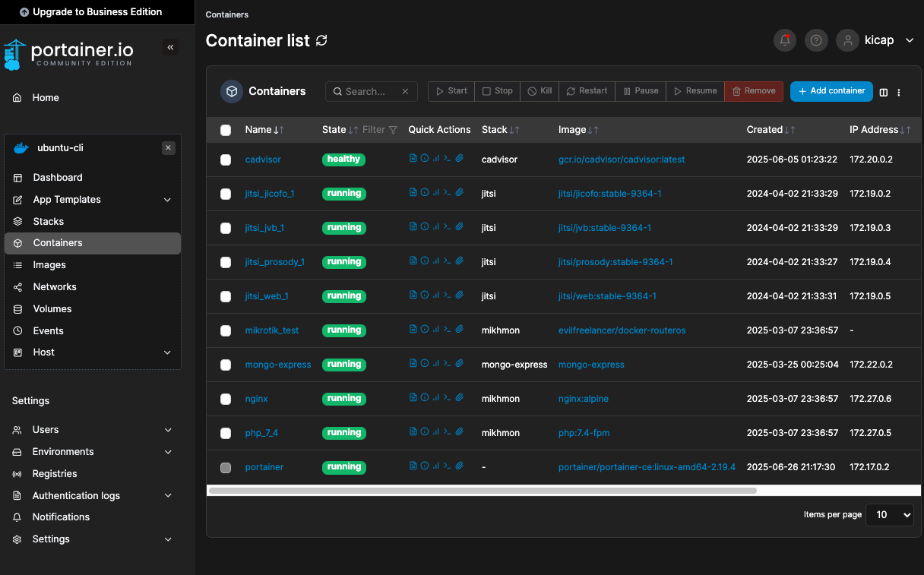
Task: Open the nginx:alpine image link
Action: 584,399
